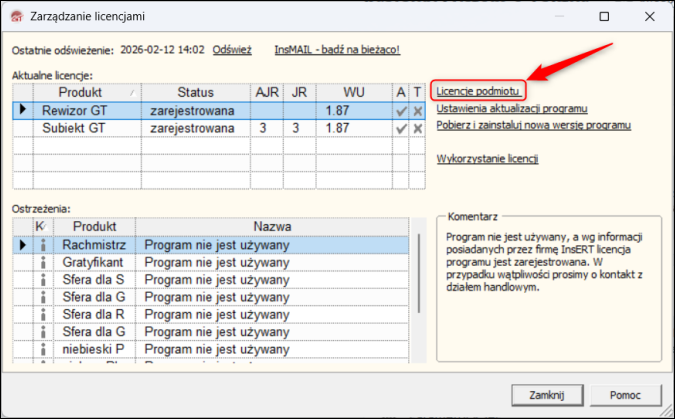Click the X icon in Subiekt GT row
The width and height of the screenshot is (675, 419).
pos(418,128)
